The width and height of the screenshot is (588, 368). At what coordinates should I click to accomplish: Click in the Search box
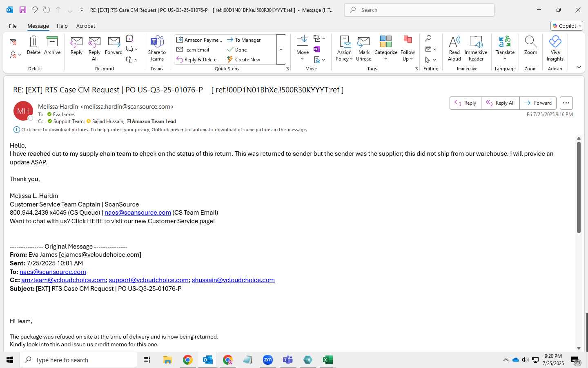(419, 10)
